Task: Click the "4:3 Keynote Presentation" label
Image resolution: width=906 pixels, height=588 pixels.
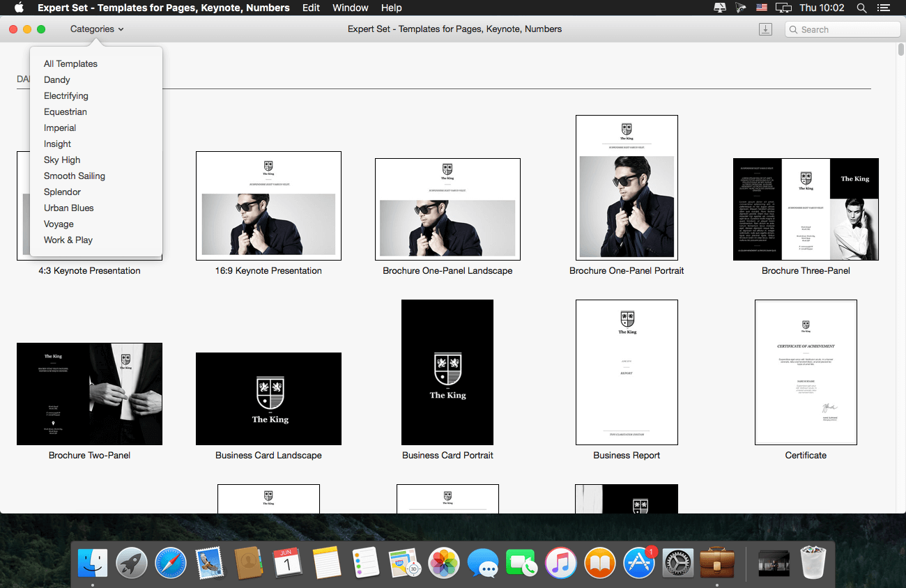Action: (x=89, y=270)
